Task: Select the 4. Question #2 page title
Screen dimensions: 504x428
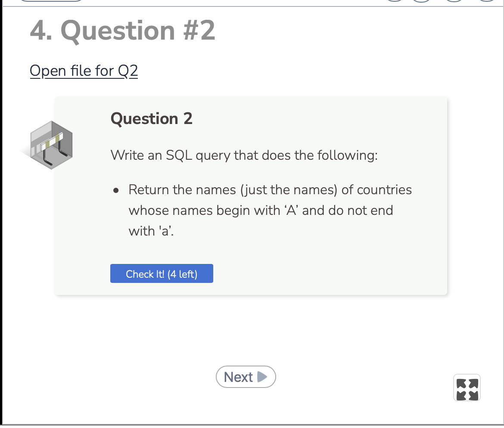Action: pyautogui.click(x=122, y=30)
